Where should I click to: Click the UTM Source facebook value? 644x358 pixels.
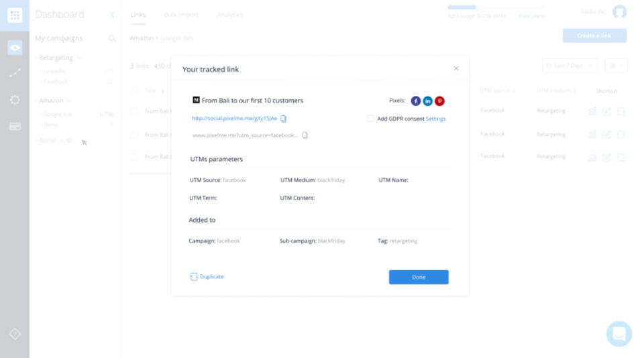pyautogui.click(x=234, y=180)
